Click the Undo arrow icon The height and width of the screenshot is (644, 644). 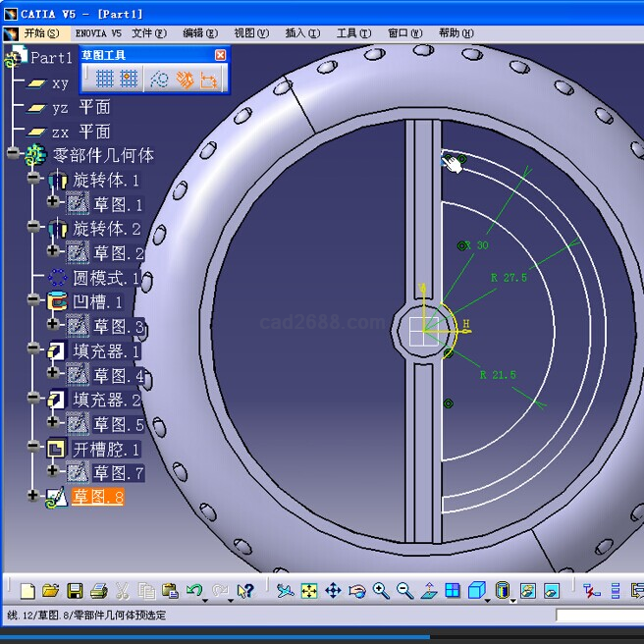coord(194,591)
